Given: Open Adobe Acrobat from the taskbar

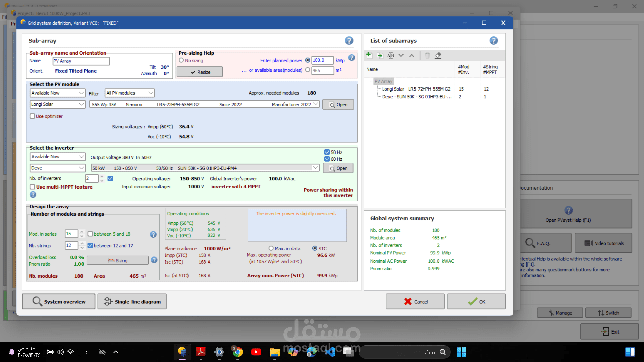Looking at the screenshot, I should pos(201,352).
